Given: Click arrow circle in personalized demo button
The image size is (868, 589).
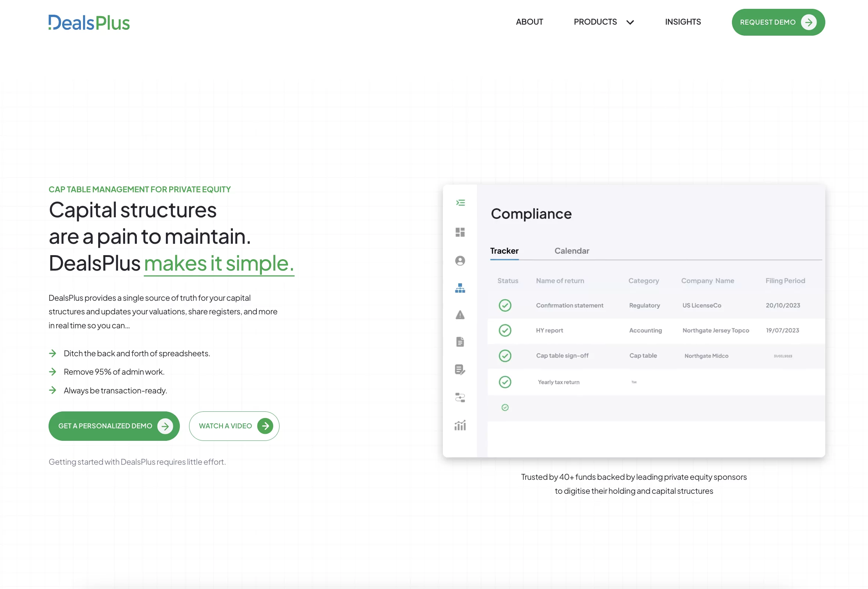Looking at the screenshot, I should pos(165,426).
